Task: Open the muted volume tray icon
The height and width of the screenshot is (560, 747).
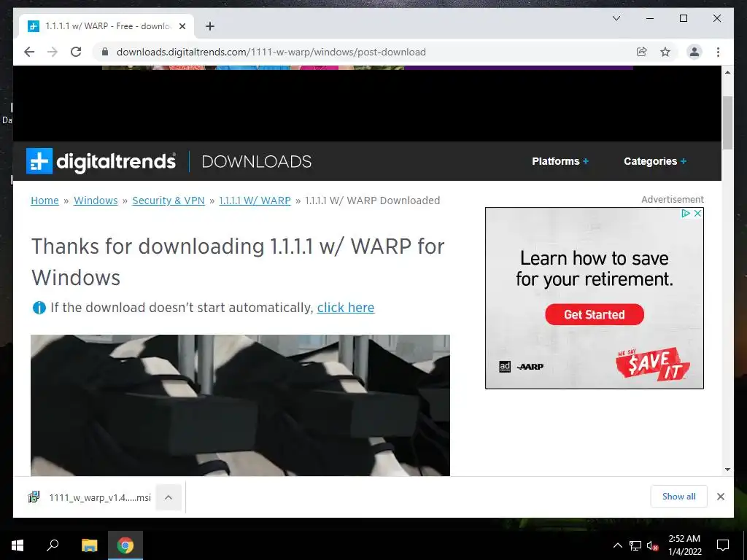Action: click(653, 545)
